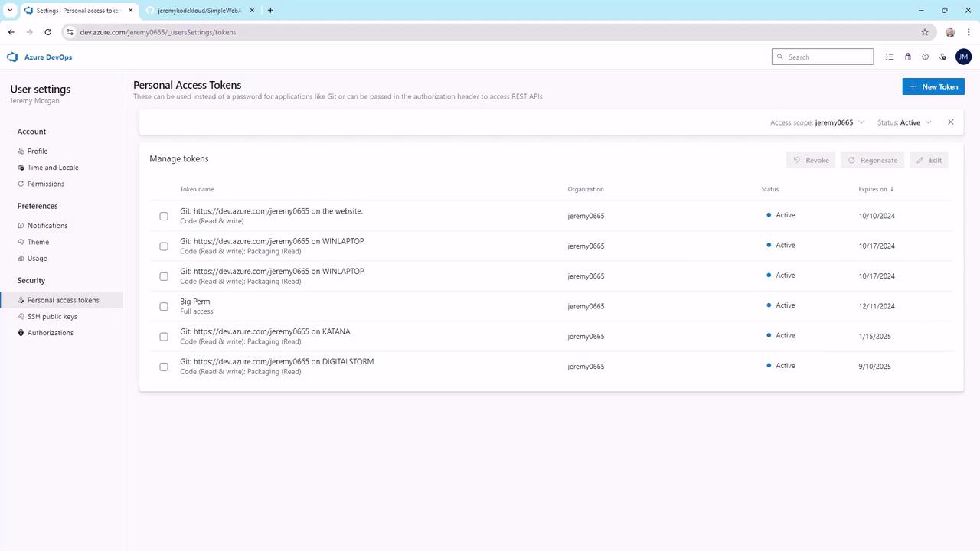Click the Revoke button
The width and height of the screenshot is (980, 551).
pos(811,160)
